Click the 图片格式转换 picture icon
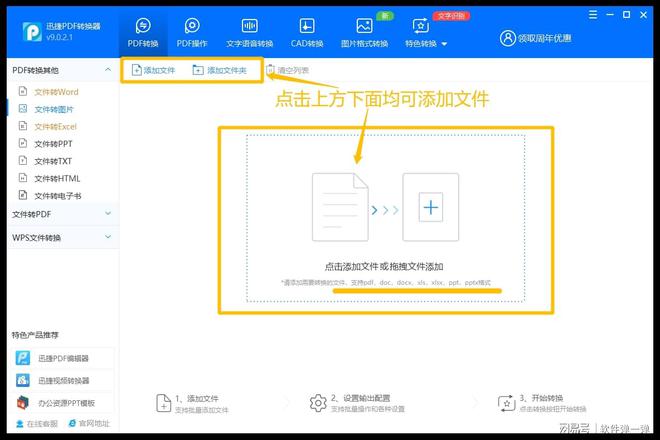 [x=364, y=26]
